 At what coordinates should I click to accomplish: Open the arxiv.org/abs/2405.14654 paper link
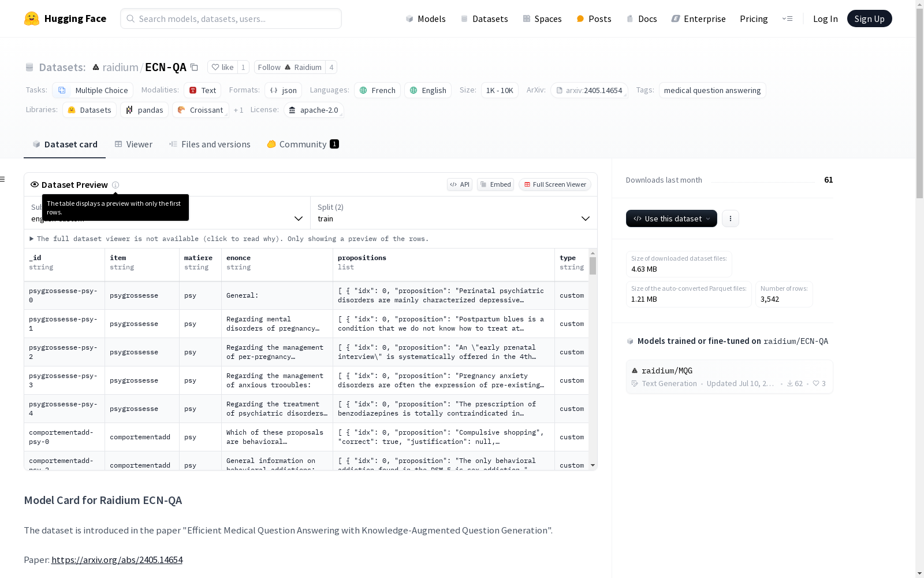[x=117, y=560]
